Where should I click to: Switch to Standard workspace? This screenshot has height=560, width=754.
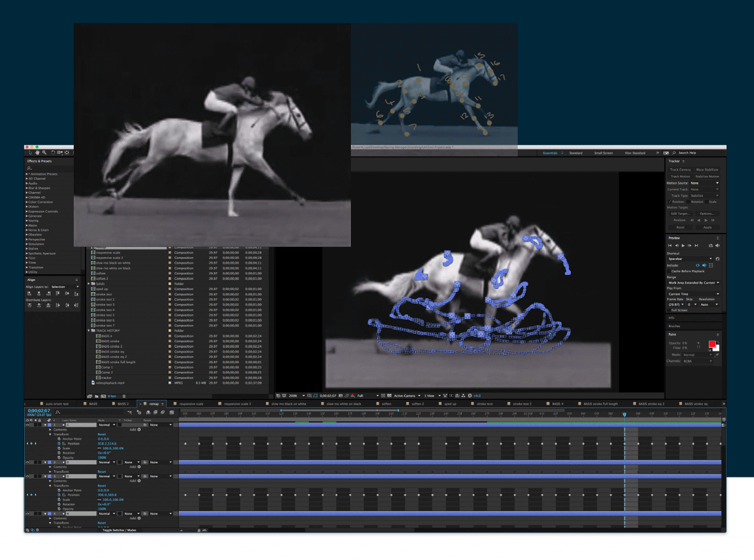coord(576,153)
